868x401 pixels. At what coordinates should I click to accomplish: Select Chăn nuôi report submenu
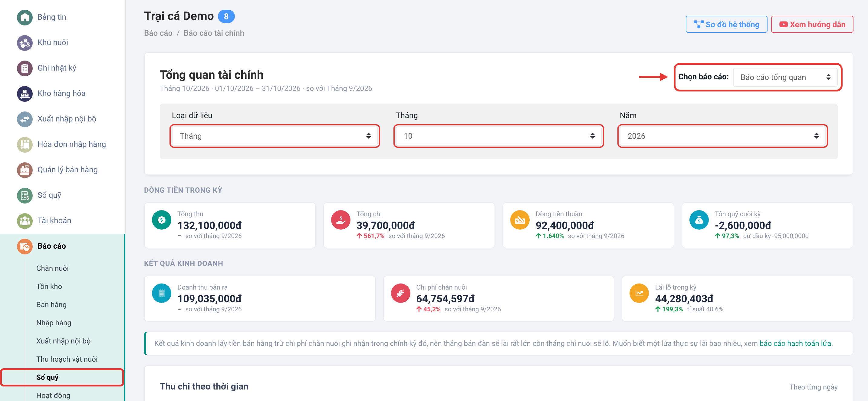click(53, 268)
